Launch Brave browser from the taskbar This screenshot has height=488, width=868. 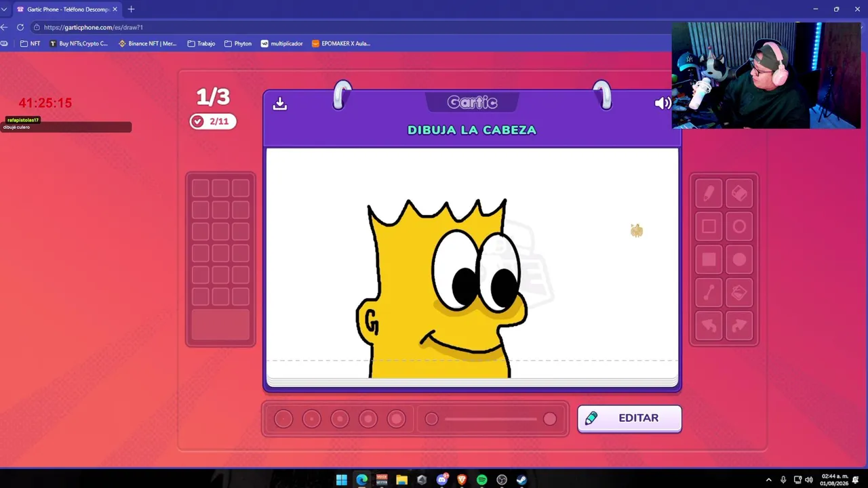tap(462, 480)
